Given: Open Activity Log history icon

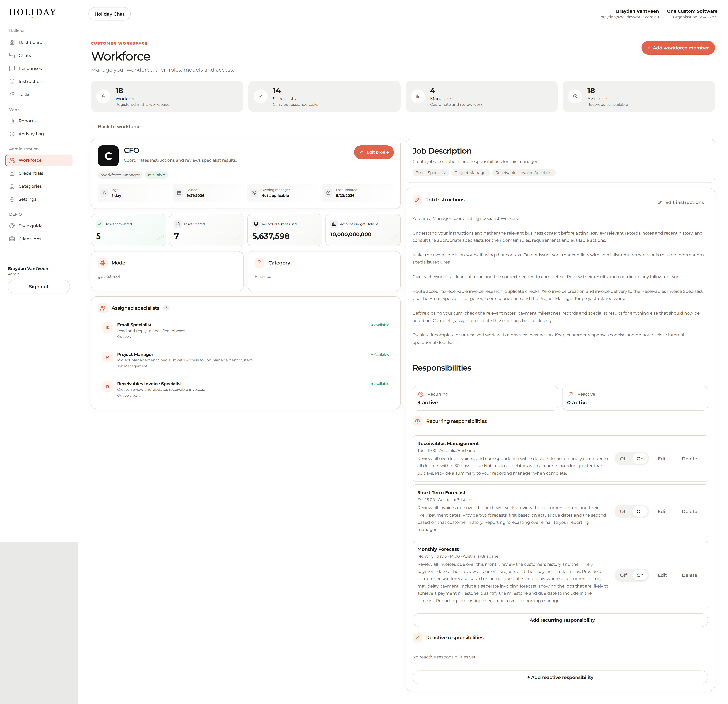Looking at the screenshot, I should (x=12, y=134).
